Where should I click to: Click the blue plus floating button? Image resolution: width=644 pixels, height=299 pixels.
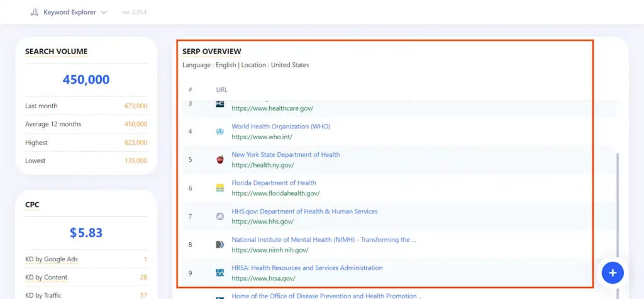coord(613,273)
